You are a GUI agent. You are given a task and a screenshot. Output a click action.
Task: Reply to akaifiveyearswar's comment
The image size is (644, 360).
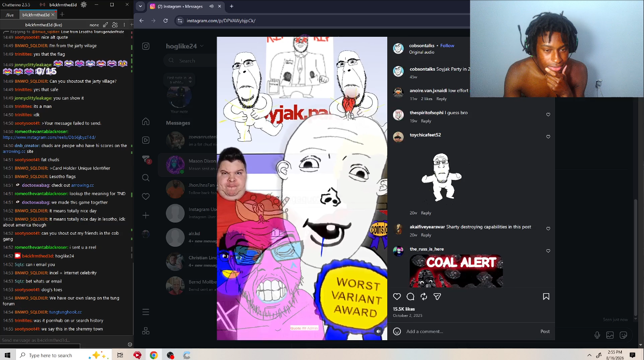(426, 235)
